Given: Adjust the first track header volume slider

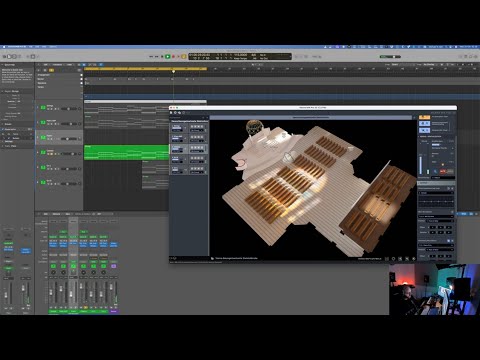Looking at the screenshot, I should (69, 109).
